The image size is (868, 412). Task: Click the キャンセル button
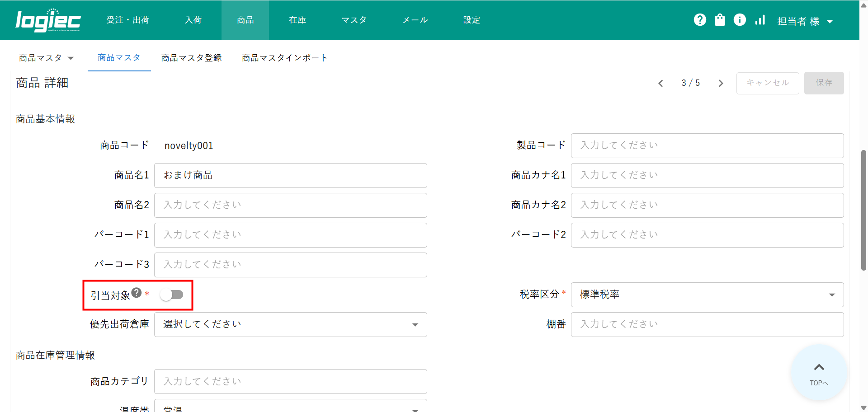pyautogui.click(x=768, y=83)
